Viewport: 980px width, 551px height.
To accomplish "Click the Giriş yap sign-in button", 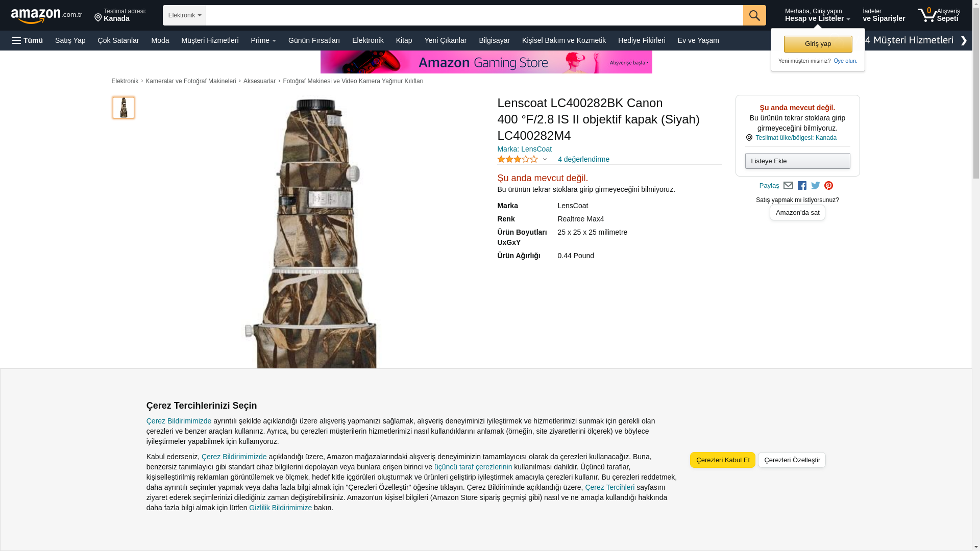I will pos(818,44).
